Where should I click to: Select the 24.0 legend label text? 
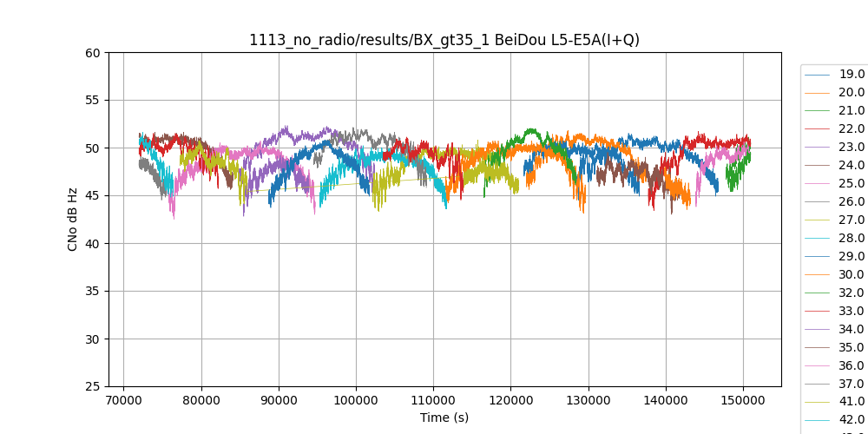[852, 165]
